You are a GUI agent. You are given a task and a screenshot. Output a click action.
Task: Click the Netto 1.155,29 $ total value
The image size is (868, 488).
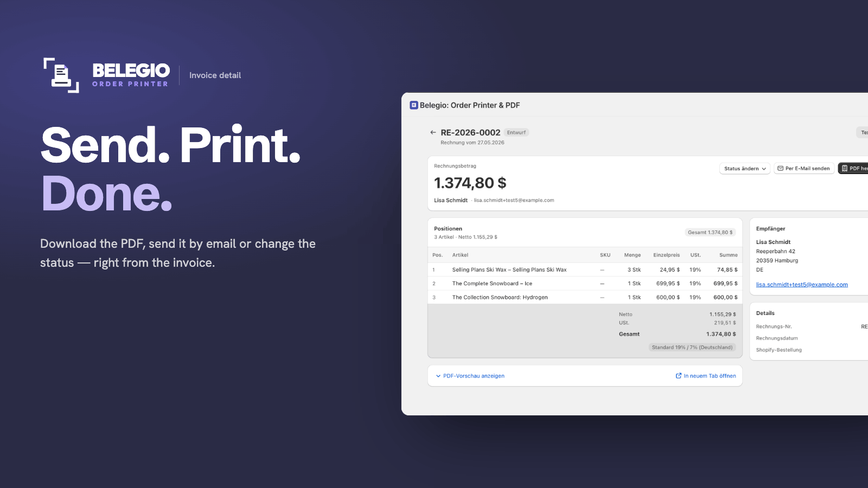pyautogui.click(x=723, y=314)
